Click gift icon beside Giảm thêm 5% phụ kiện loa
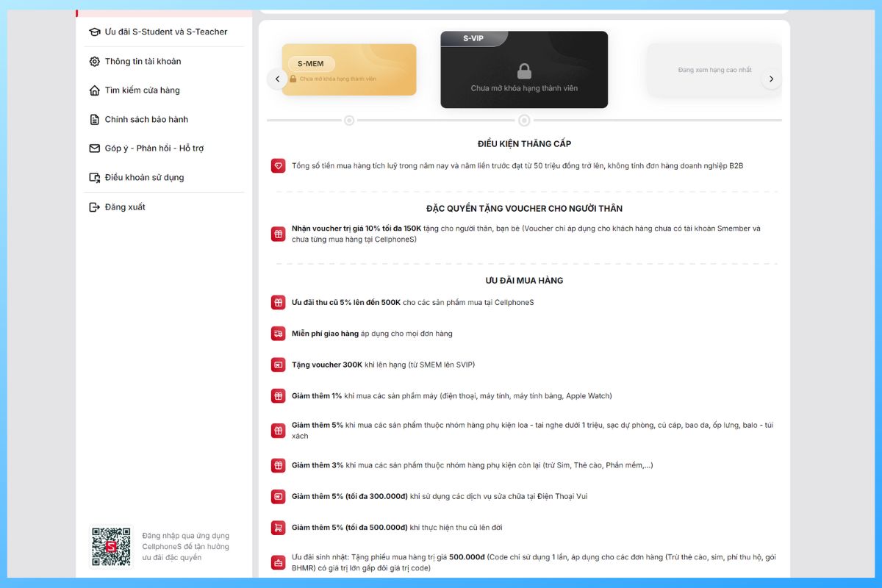The height and width of the screenshot is (588, 882). 278,431
